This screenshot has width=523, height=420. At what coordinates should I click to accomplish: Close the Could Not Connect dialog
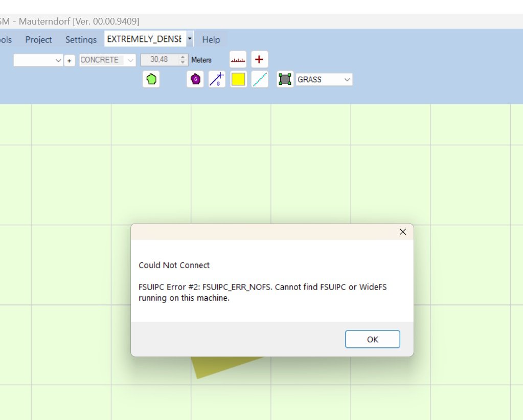[402, 232]
